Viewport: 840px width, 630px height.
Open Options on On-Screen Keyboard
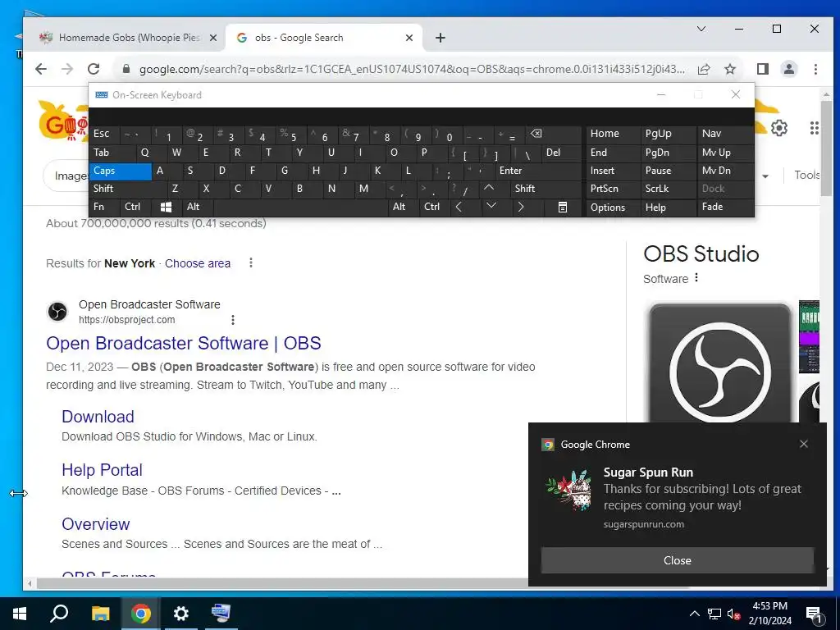(613, 208)
